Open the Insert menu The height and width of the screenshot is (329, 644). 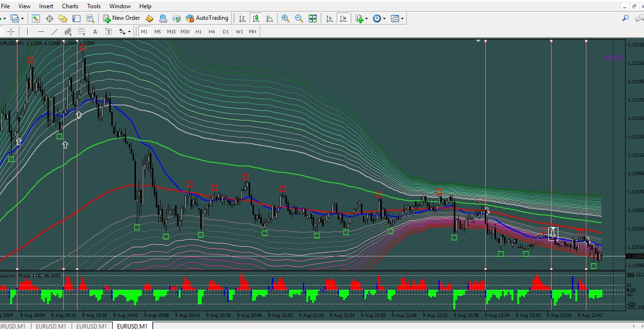coord(46,6)
